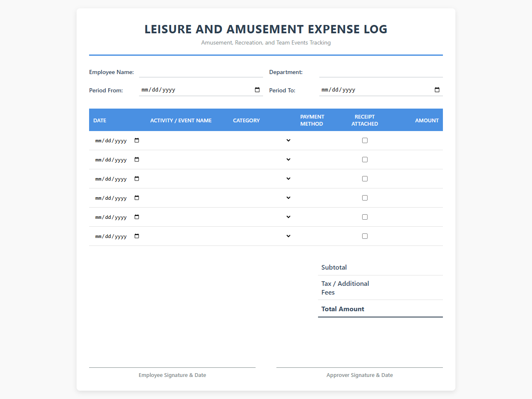Click the DATE column header

point(100,120)
